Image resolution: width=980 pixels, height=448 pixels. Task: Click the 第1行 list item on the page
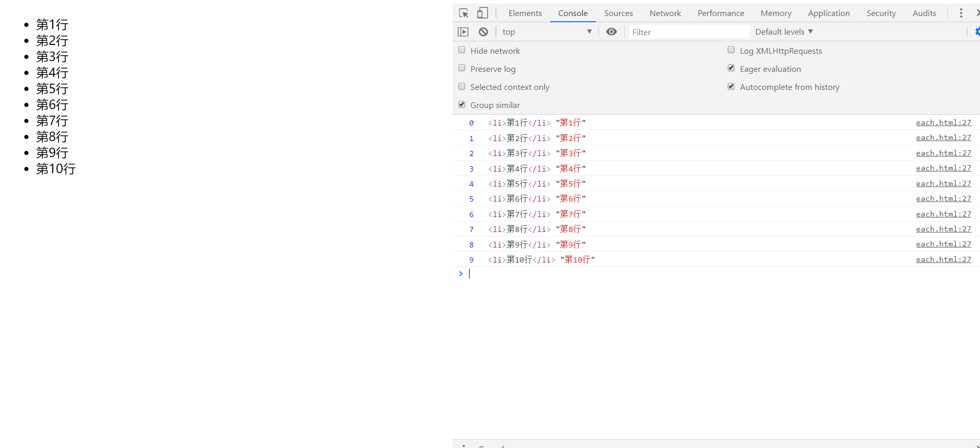tap(52, 24)
